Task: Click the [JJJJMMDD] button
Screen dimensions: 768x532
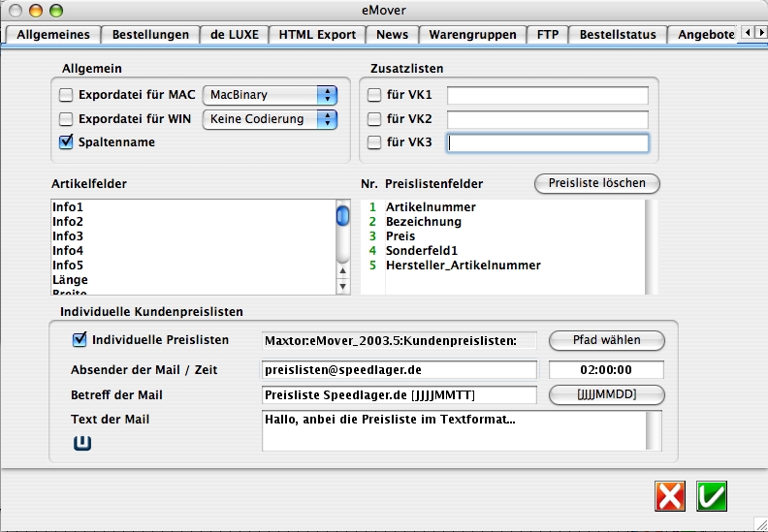Action: coord(606,394)
